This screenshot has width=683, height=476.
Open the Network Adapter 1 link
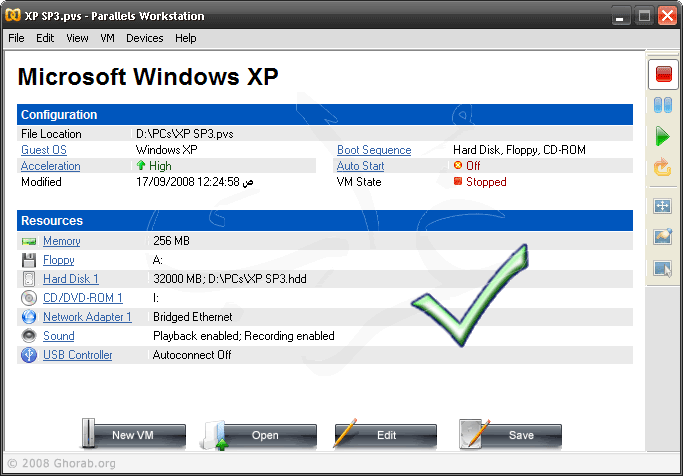pyautogui.click(x=87, y=317)
